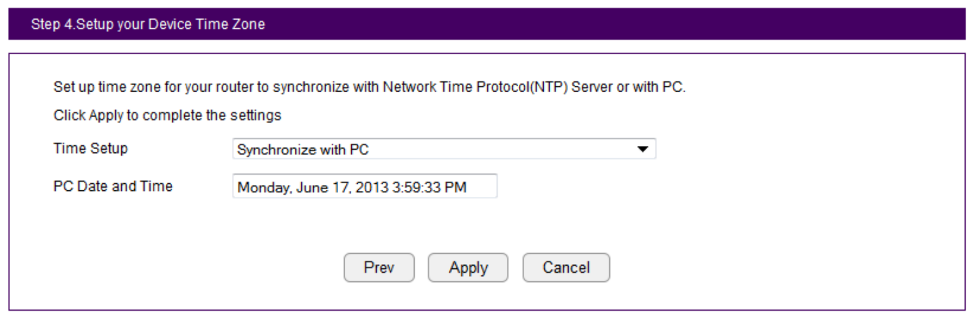This screenshot has width=980, height=331.
Task: Open the Time Setup dropdown
Action: 443,150
